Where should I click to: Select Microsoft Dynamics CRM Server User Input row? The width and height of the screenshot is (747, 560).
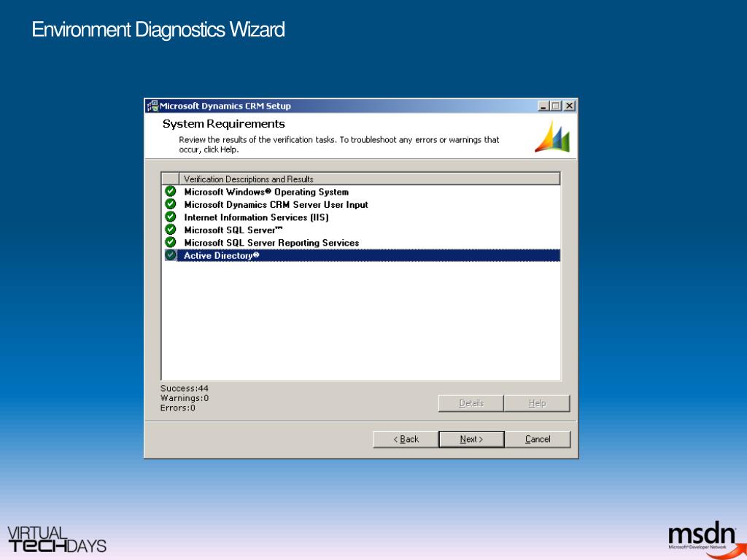[x=362, y=205]
